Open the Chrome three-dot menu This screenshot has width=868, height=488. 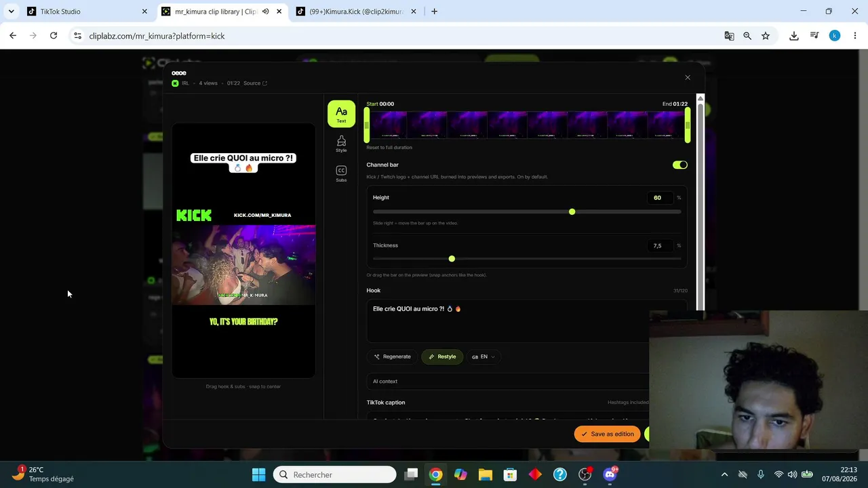(x=854, y=36)
